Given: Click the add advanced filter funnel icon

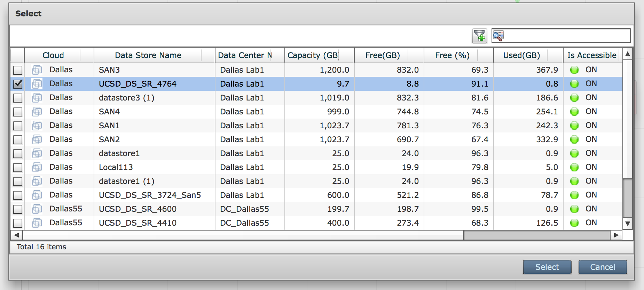Looking at the screenshot, I should point(480,36).
